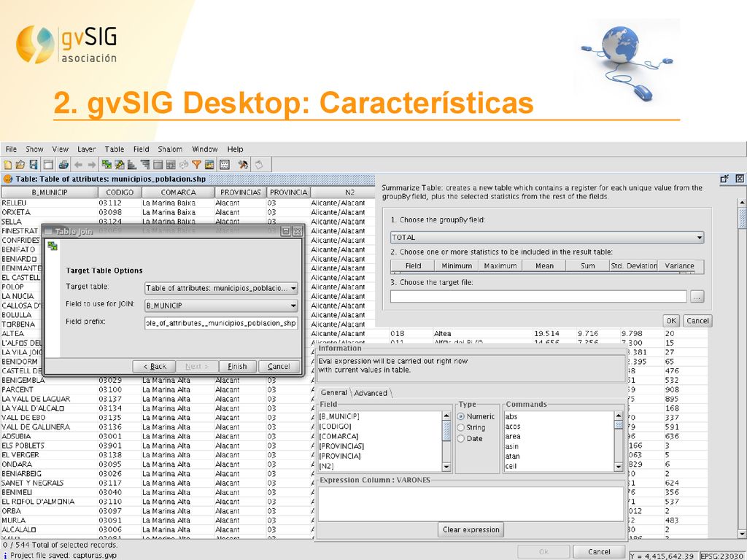Open the Field to use for JOIN dropdown

coord(221,306)
